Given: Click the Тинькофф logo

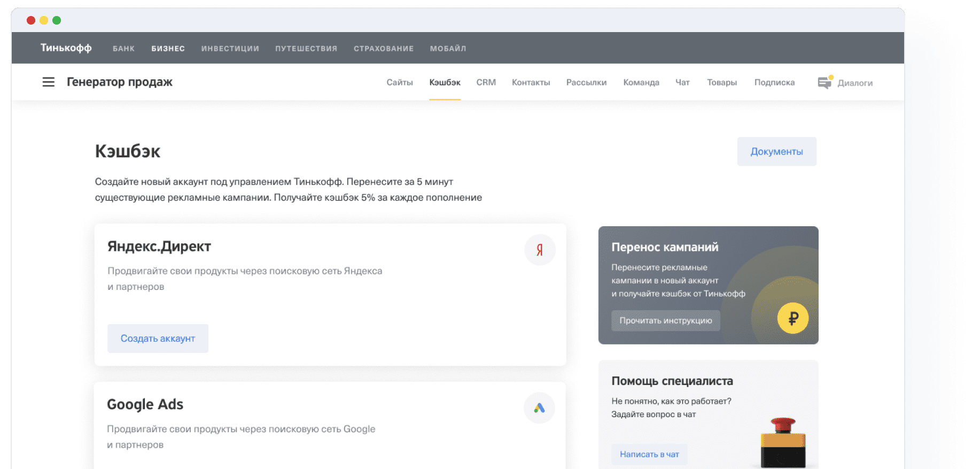Looking at the screenshot, I should click(x=66, y=48).
